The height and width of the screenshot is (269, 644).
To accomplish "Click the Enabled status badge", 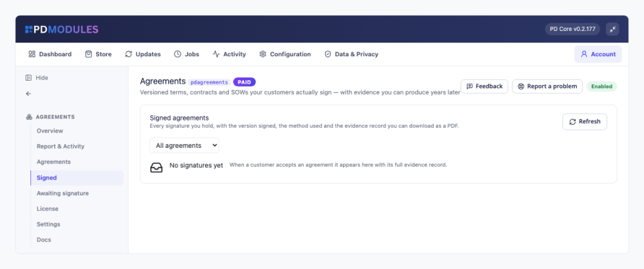I will click(601, 87).
